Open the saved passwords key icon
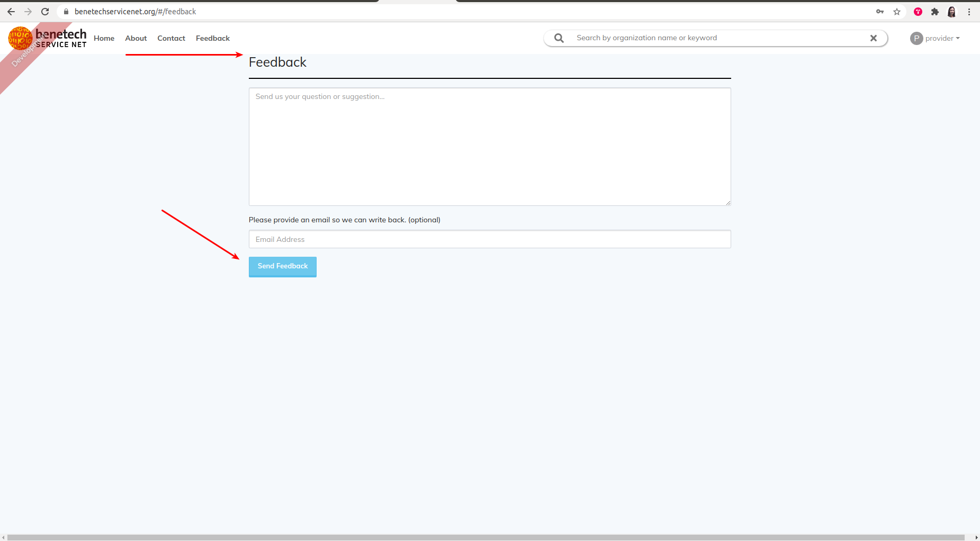This screenshot has width=980, height=541. point(880,11)
